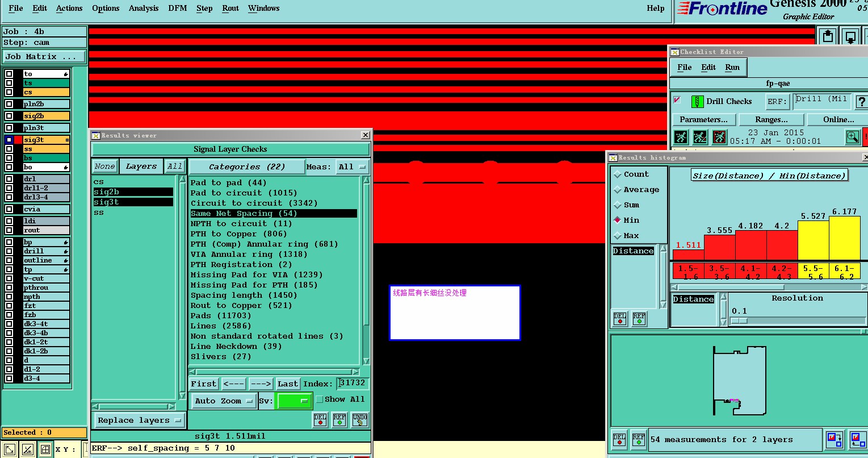Click the Online... button
The image size is (868, 458).
click(838, 120)
